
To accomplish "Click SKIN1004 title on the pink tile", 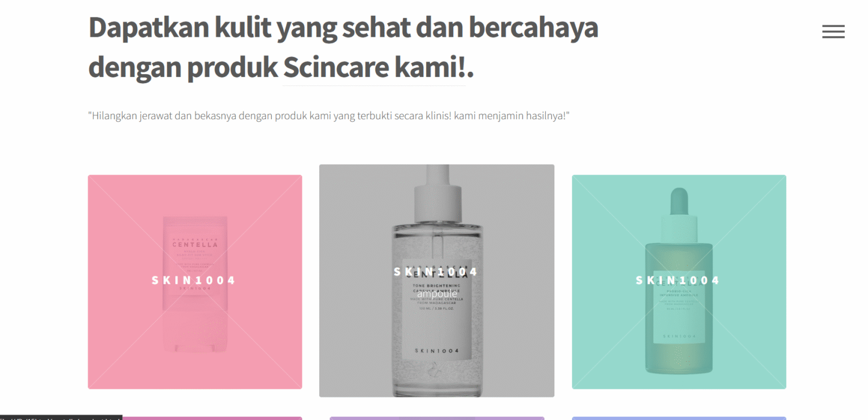I will coord(194,280).
